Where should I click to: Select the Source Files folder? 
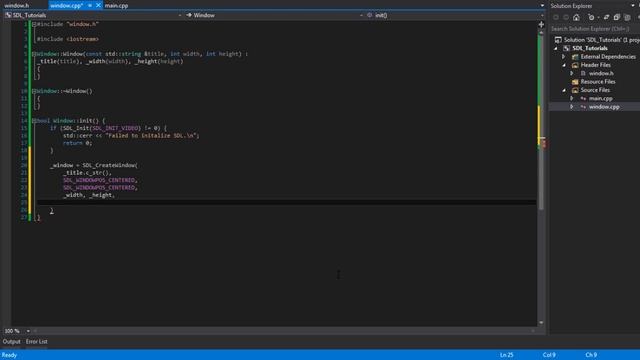pyautogui.click(x=595, y=90)
